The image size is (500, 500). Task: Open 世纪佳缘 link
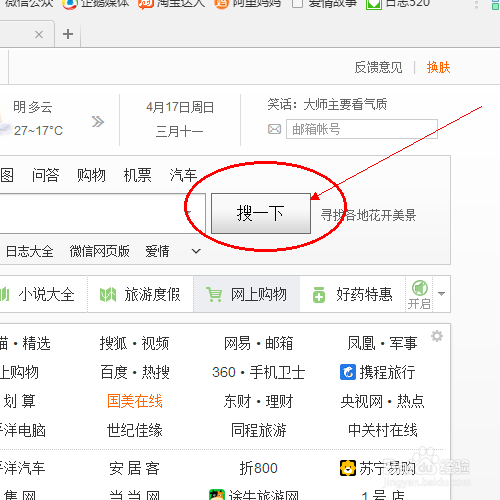135,430
